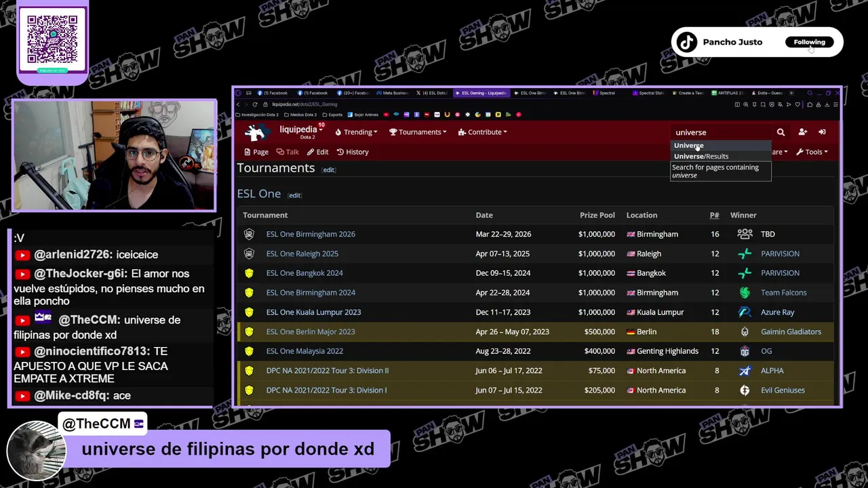Click Azure Ray logo icon
This screenshot has width=868, height=488.
pos(745,312)
